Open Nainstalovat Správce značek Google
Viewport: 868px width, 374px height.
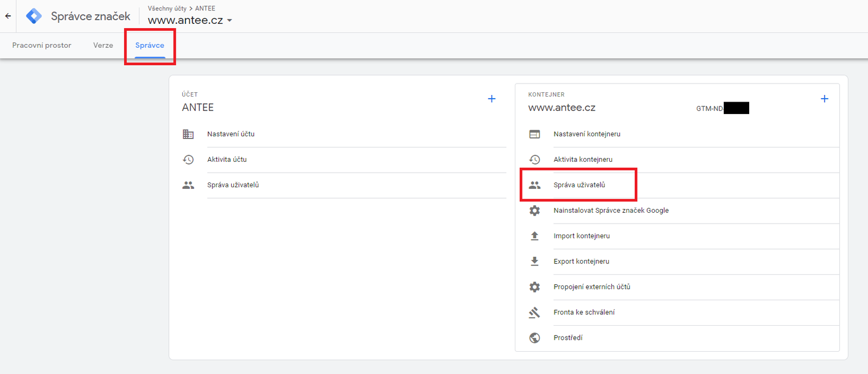(611, 211)
